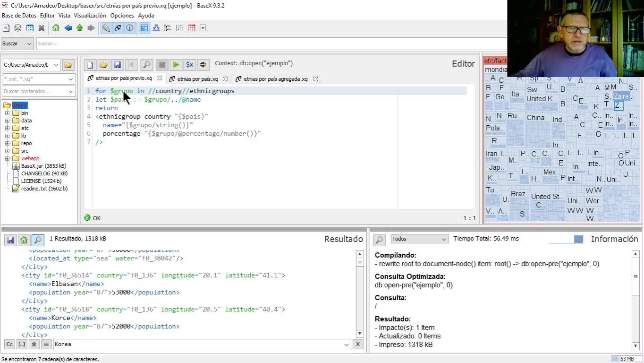The height and width of the screenshot is (363, 644).
Task: Go to home with the green house icon
Action: tap(56, 28)
